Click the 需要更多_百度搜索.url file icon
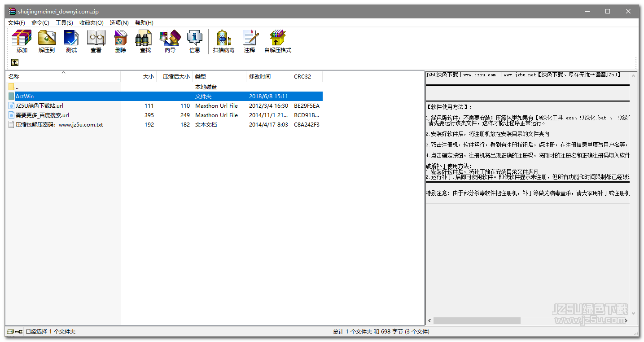Image resolution: width=644 pixels, height=342 pixels. [x=11, y=115]
